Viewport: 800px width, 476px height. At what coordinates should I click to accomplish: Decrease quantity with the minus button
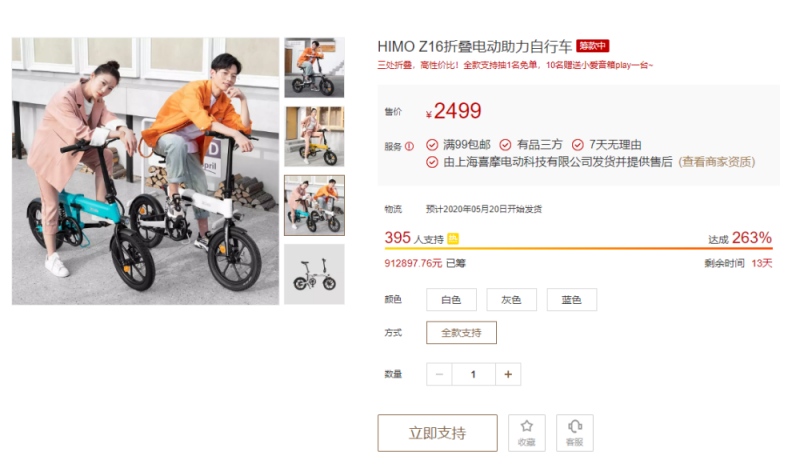[x=439, y=374]
